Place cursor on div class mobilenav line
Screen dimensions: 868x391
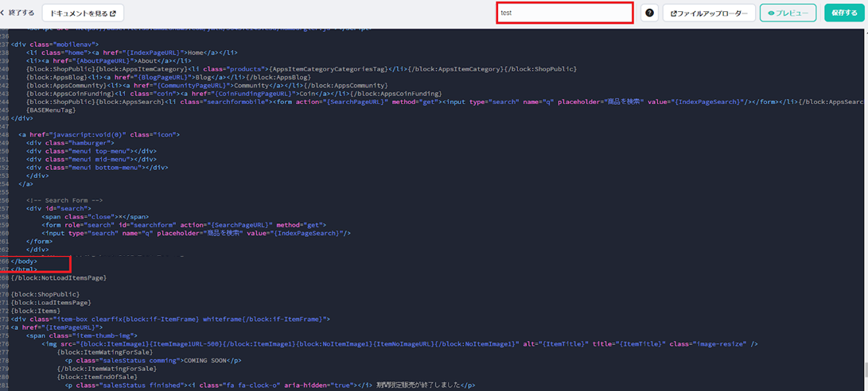(55, 45)
